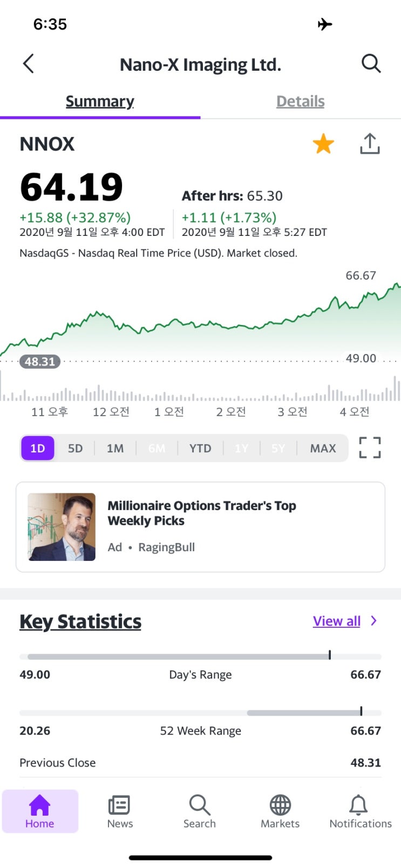Open the View all statistics link
The height and width of the screenshot is (868, 401).
[337, 621]
